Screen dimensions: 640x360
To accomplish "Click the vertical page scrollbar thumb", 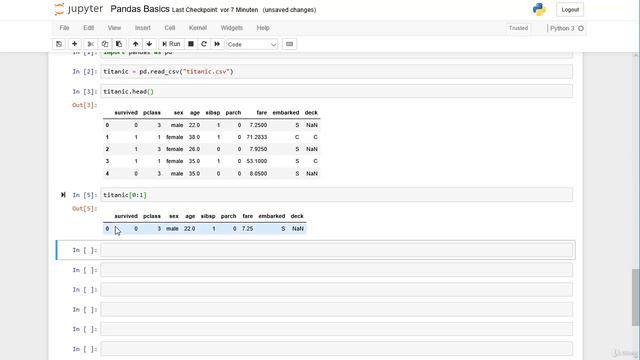I will point(636,297).
